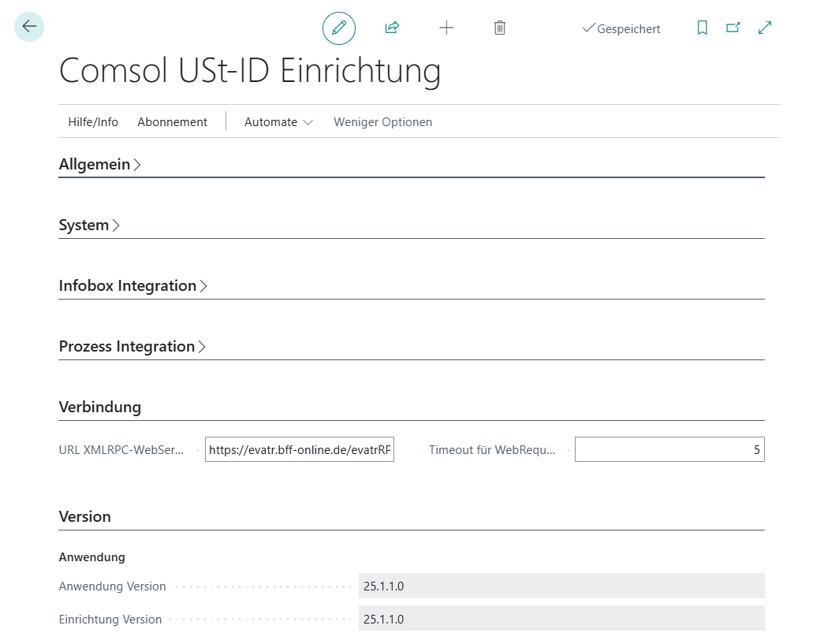Expand the Prozess Integration section

[x=132, y=347]
